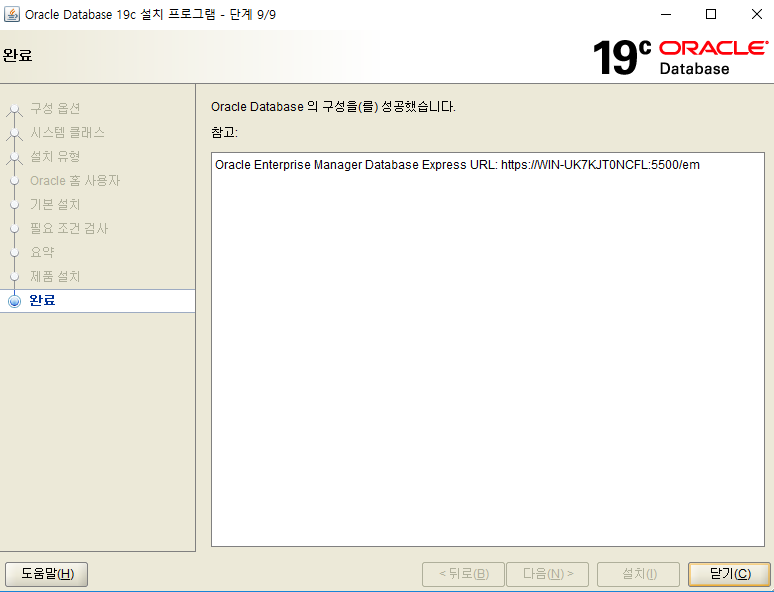This screenshot has width=774, height=592.
Task: Click the 닫기(C) close button
Action: [729, 574]
